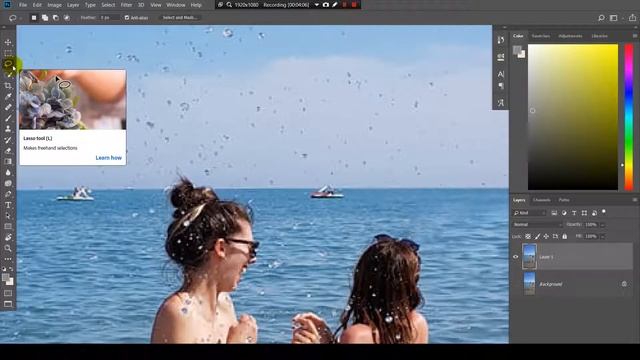Select the Crop tool
This screenshot has width=640, height=360.
coord(8,86)
